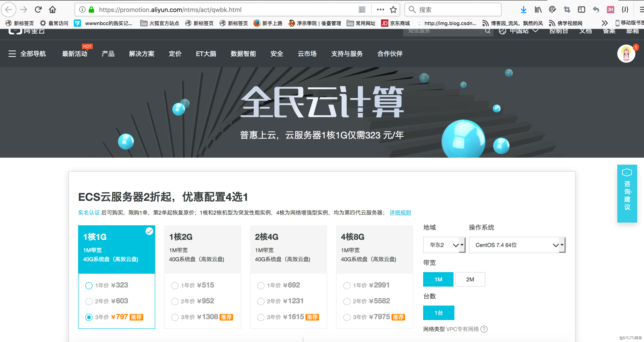Open the 产品 navigation menu
644x342 pixels.
tap(108, 54)
